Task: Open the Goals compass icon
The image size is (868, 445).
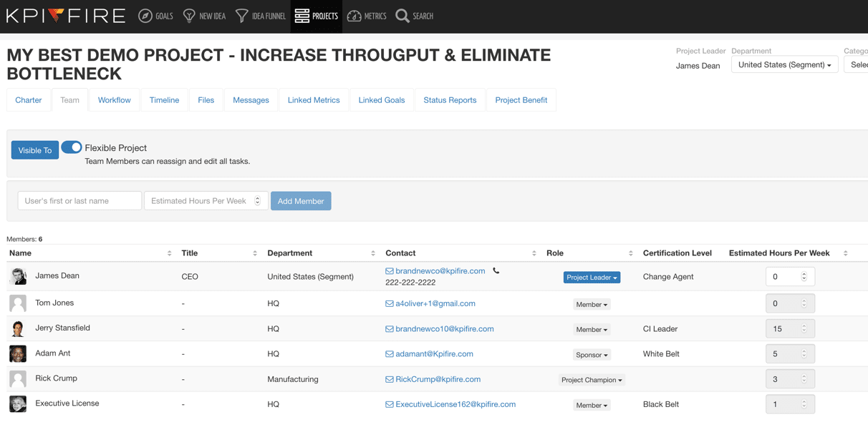Action: point(145,16)
